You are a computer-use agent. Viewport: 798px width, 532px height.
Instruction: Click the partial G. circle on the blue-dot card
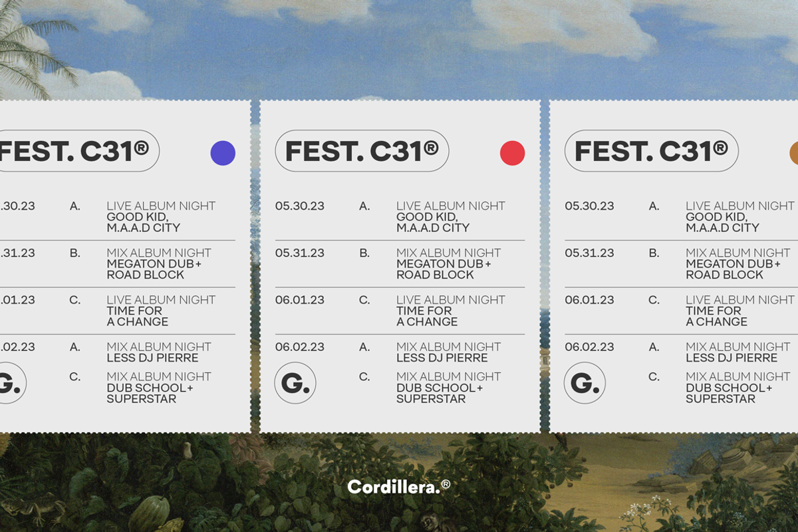11,383
